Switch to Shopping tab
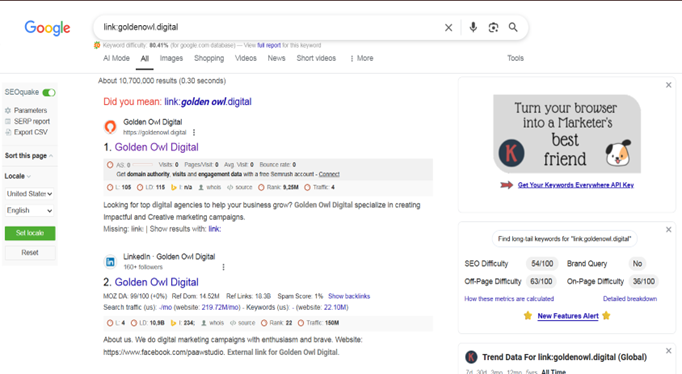The height and width of the screenshot is (374, 682). click(209, 58)
